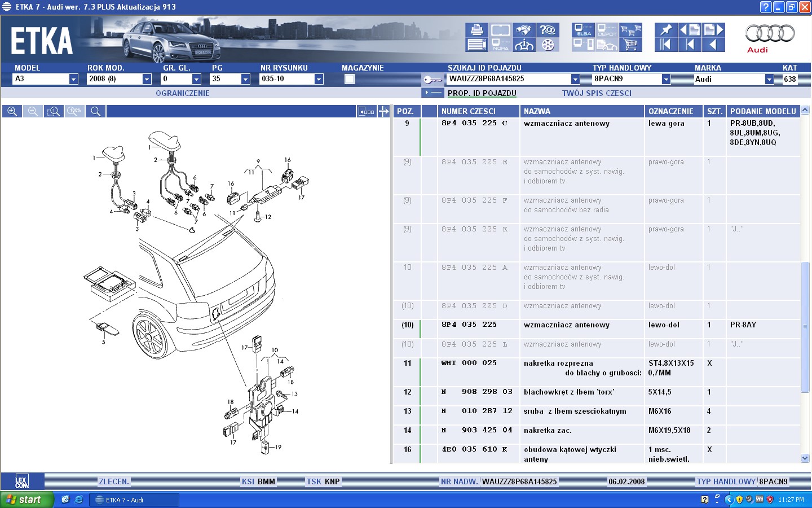812x508 pixels.
Task: Open the ETKA help question mark
Action: click(765, 7)
